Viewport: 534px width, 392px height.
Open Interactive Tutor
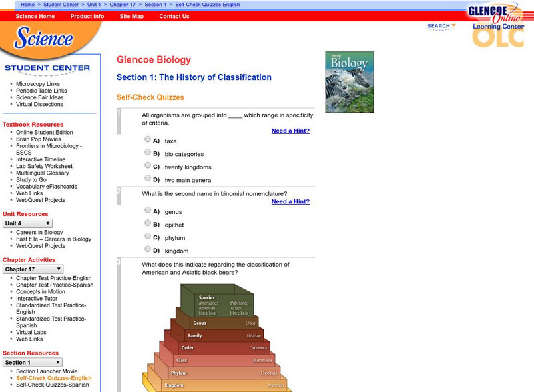click(x=37, y=299)
